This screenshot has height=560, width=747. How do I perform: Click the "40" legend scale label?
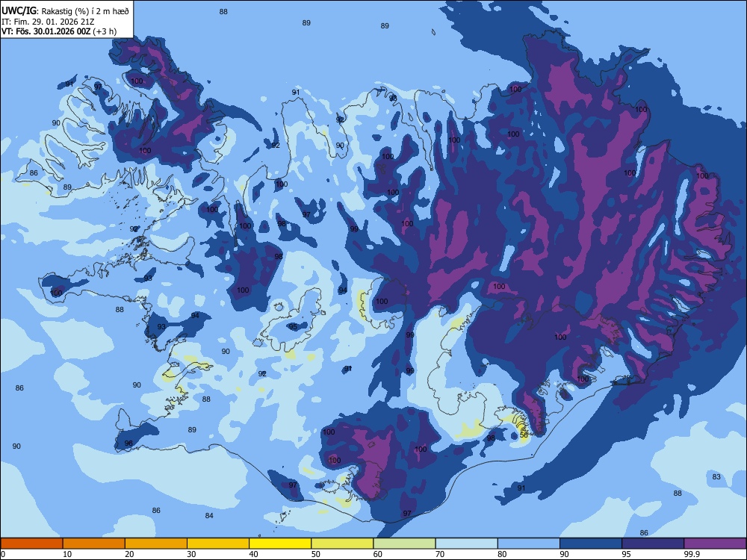pos(253,554)
